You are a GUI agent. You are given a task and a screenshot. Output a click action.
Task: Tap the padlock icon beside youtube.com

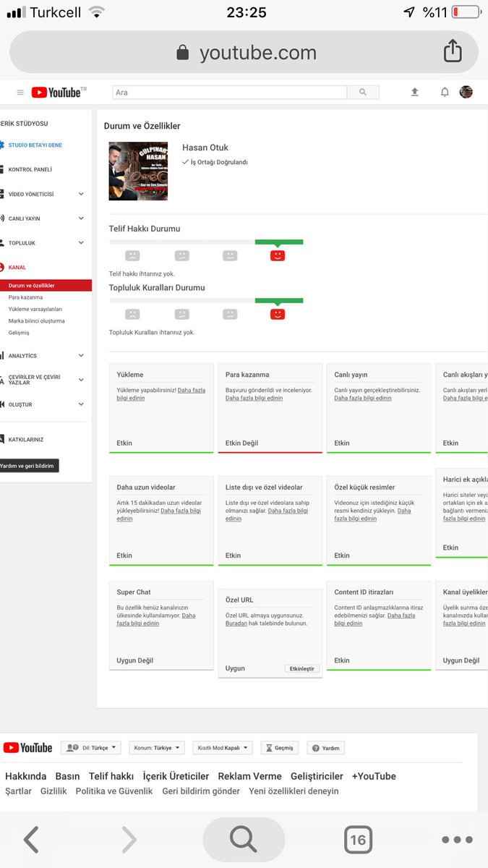183,53
